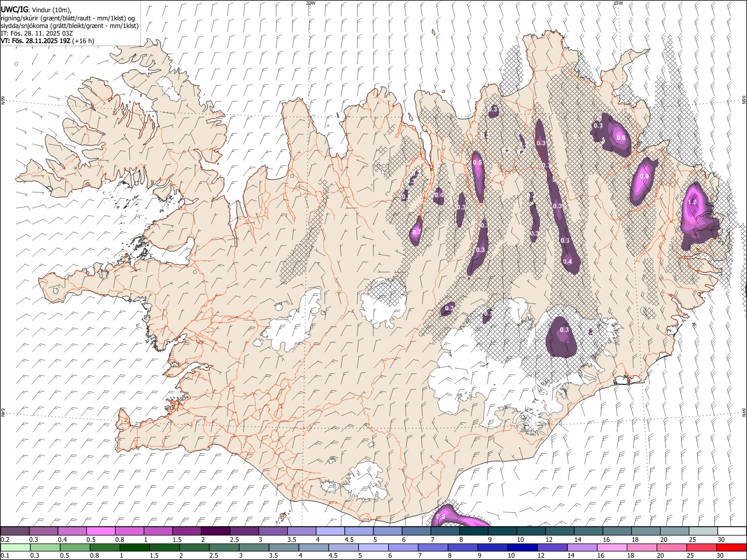Select the initial time 'IT: Fös. 28. 11. 2025 03Z'
747x560 pixels.
point(37,33)
